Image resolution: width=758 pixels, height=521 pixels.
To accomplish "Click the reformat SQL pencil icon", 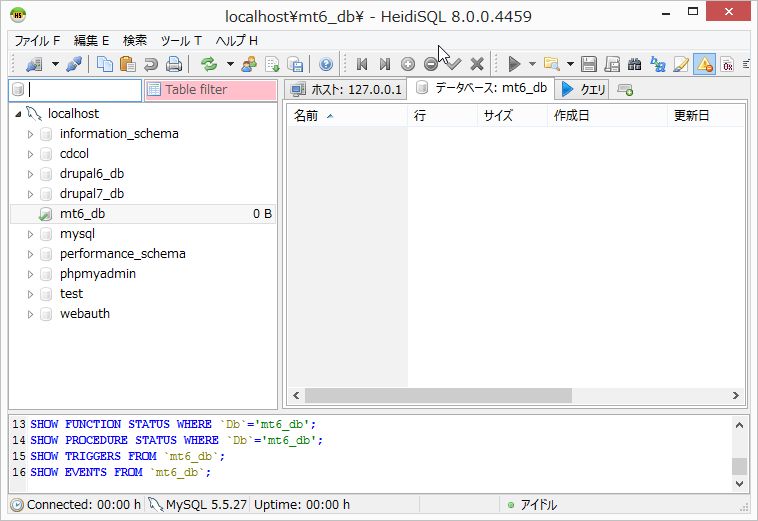I will point(681,64).
